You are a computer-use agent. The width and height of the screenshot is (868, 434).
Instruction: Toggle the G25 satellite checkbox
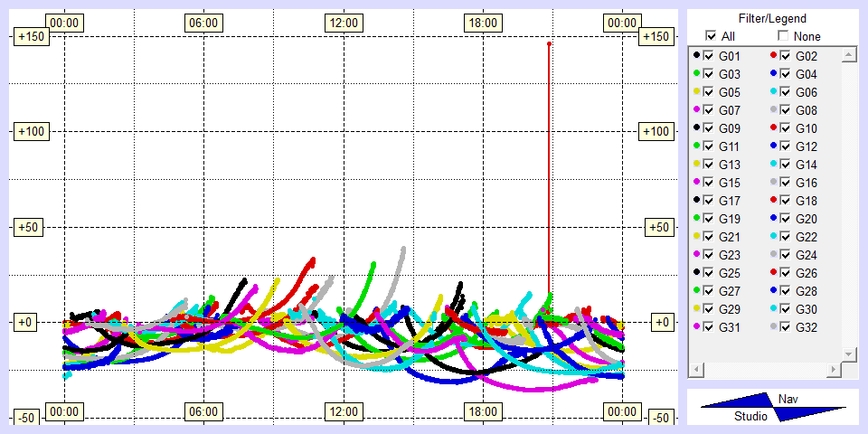[x=708, y=273]
